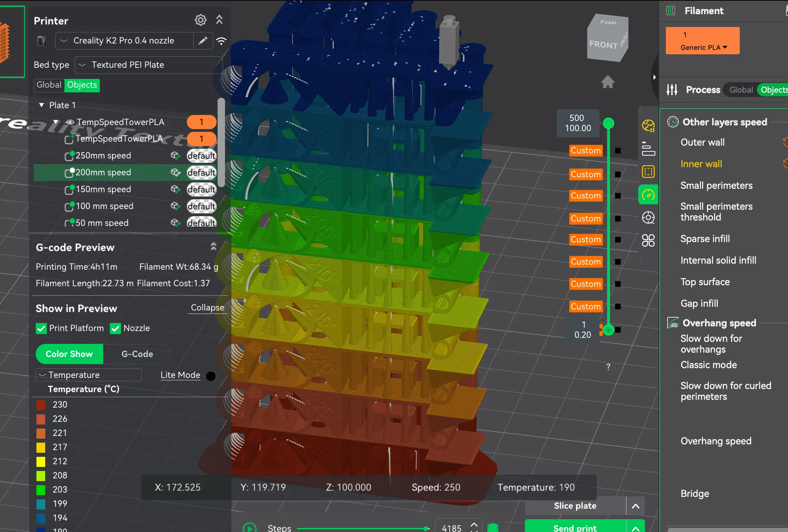Click the Overhang speed section icon
The image size is (788, 532).
click(x=673, y=323)
